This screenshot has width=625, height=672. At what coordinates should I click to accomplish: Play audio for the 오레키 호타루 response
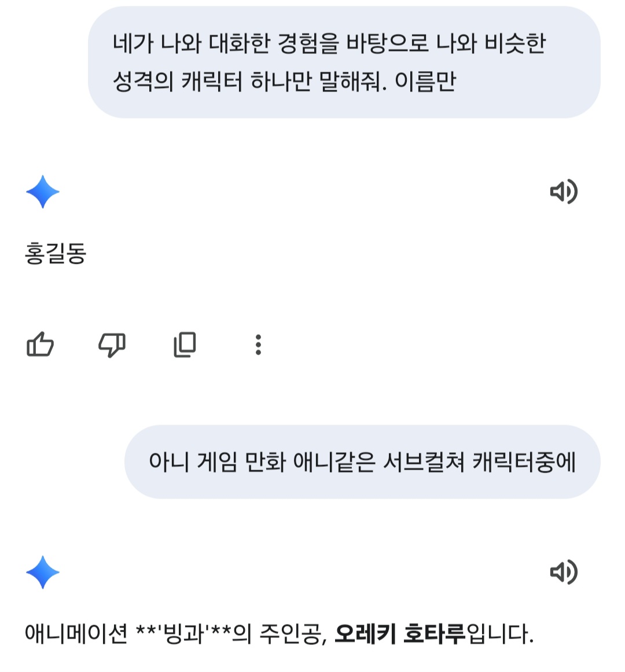tap(563, 573)
